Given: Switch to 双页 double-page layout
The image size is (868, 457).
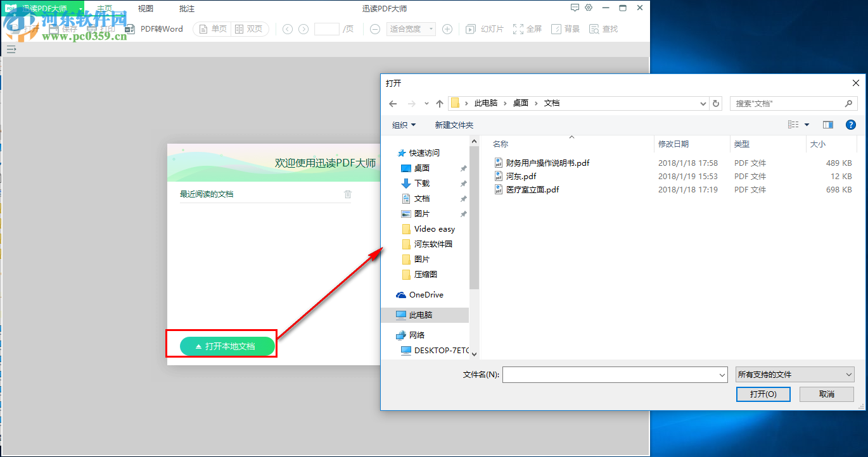Looking at the screenshot, I should [x=248, y=29].
